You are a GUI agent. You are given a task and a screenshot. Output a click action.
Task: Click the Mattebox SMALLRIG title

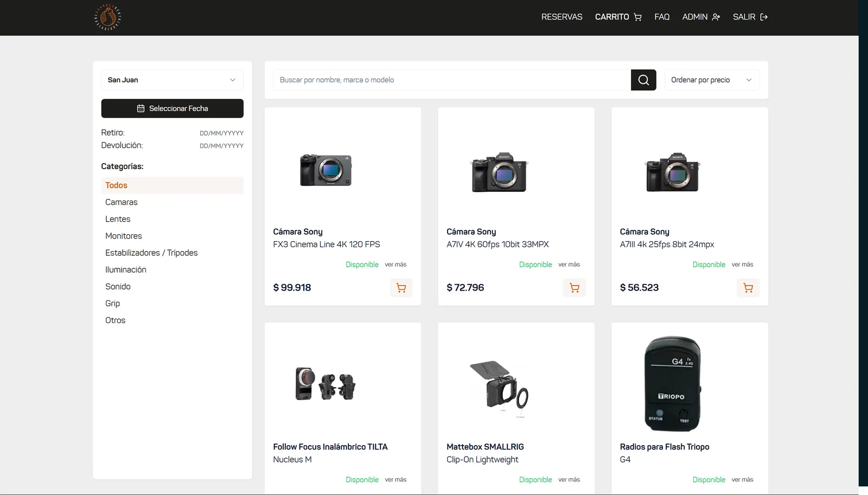[x=485, y=447]
